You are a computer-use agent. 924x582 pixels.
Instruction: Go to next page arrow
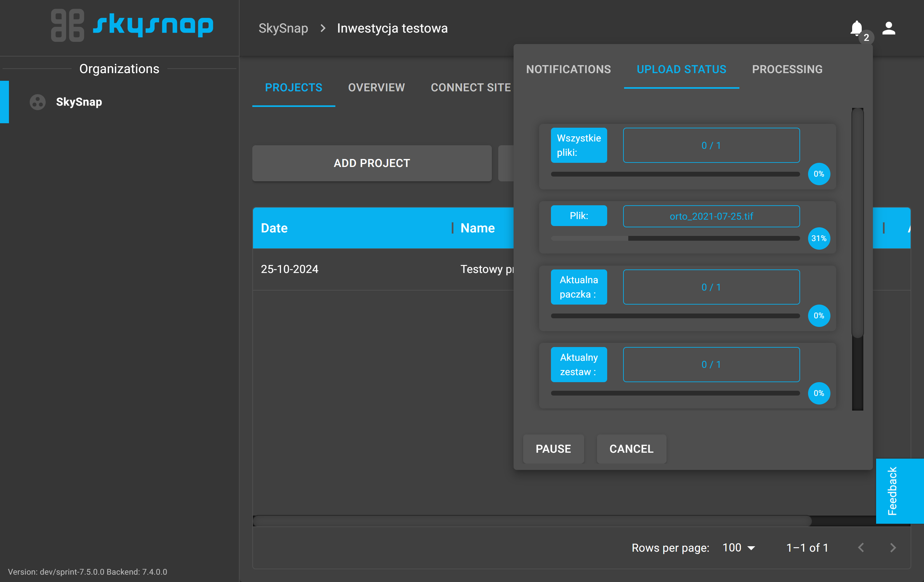893,548
